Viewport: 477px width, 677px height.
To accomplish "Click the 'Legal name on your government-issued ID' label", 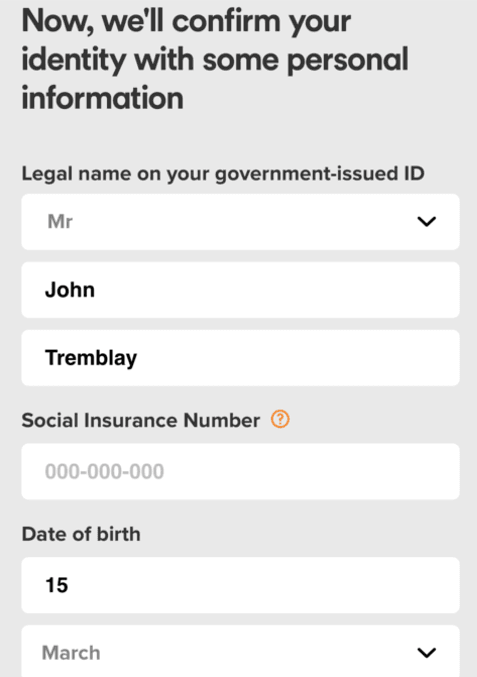I will [223, 174].
